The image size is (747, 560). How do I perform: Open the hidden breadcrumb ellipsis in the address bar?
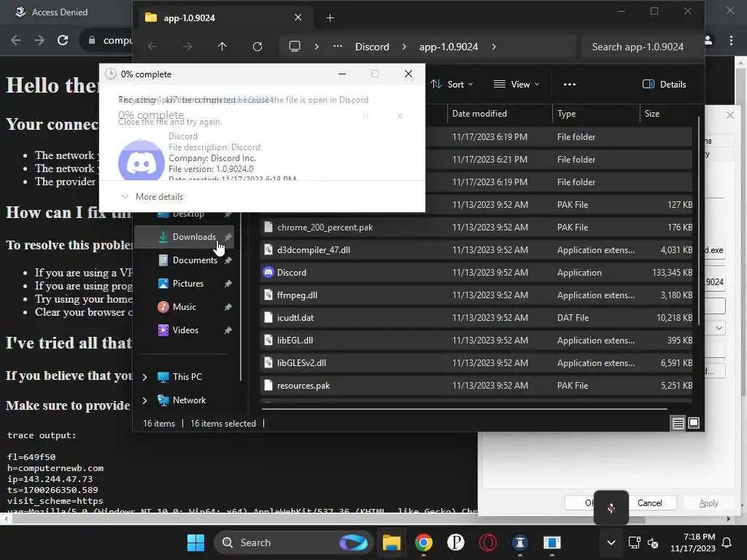337,46
